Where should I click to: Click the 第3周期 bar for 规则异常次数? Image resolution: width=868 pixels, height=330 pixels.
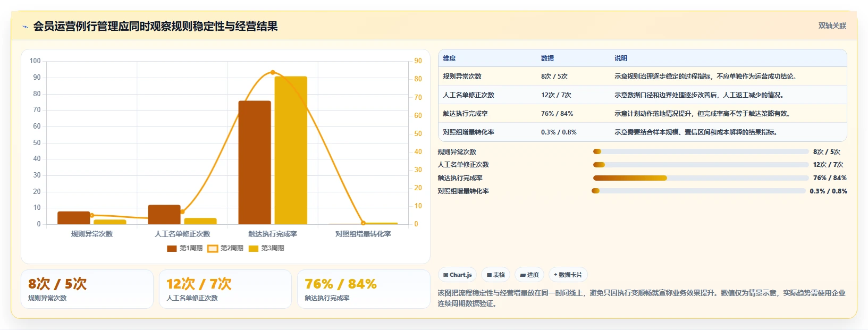[x=110, y=222]
